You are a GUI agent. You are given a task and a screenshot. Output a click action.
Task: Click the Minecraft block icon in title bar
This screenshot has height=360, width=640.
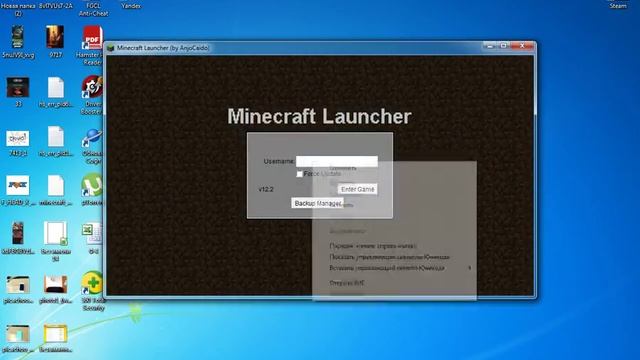[111, 48]
